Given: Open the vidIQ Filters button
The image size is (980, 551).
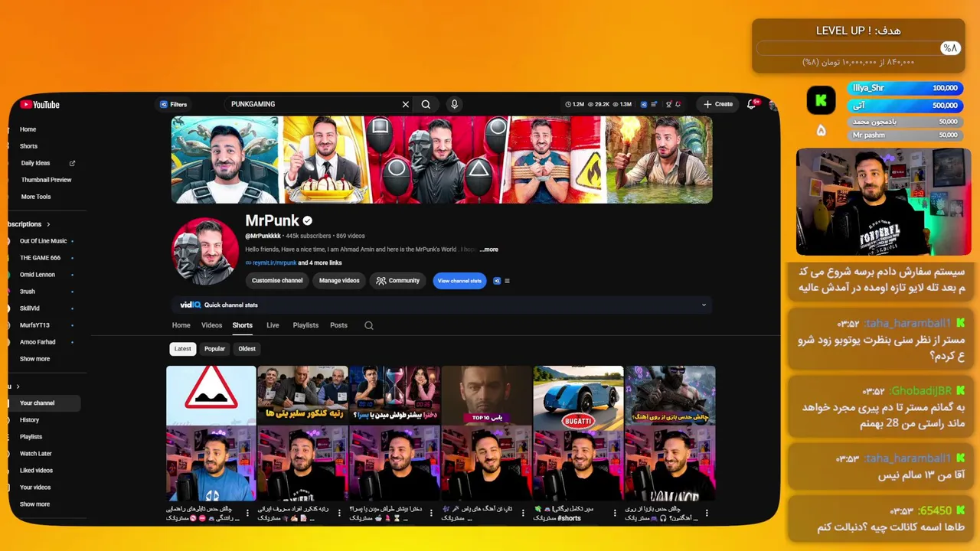Looking at the screenshot, I should pos(173,104).
